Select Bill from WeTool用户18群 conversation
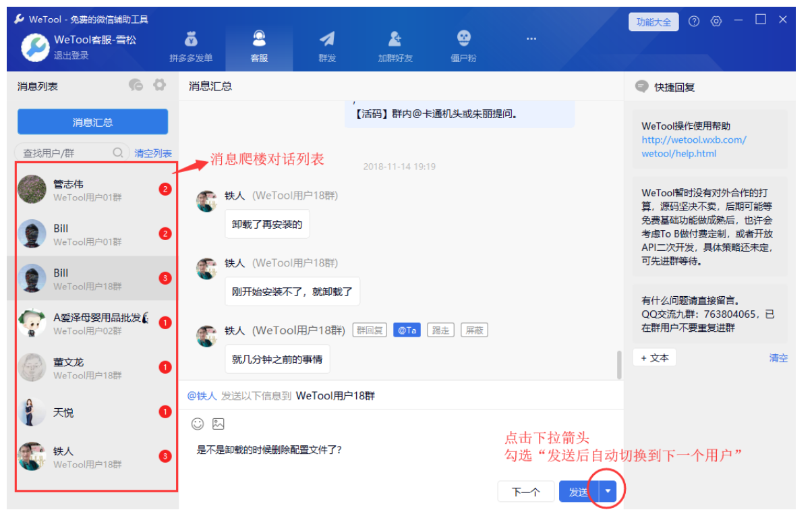This screenshot has width=812, height=512. [x=92, y=279]
